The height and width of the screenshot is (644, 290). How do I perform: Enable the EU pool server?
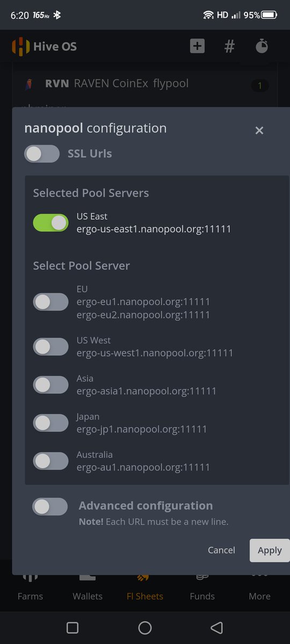coord(50,302)
